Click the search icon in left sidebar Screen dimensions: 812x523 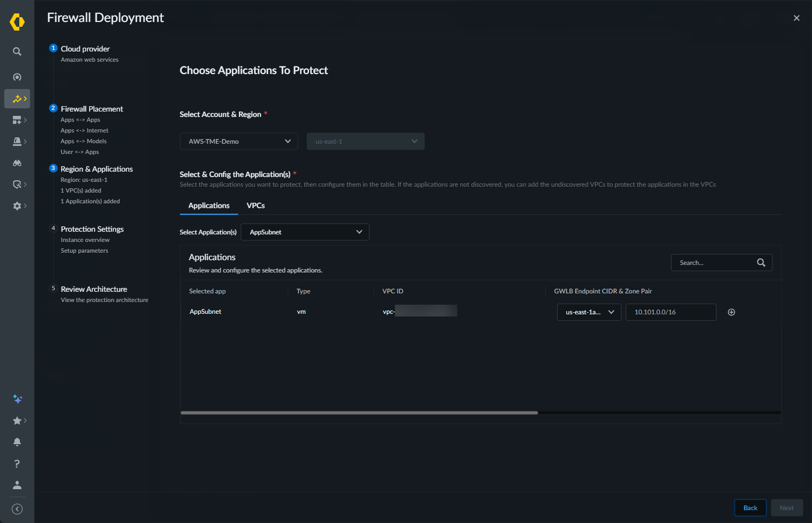17,51
